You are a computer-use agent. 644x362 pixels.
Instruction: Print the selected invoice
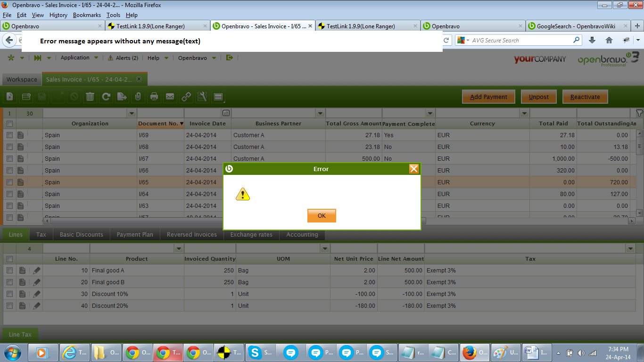coord(154,97)
